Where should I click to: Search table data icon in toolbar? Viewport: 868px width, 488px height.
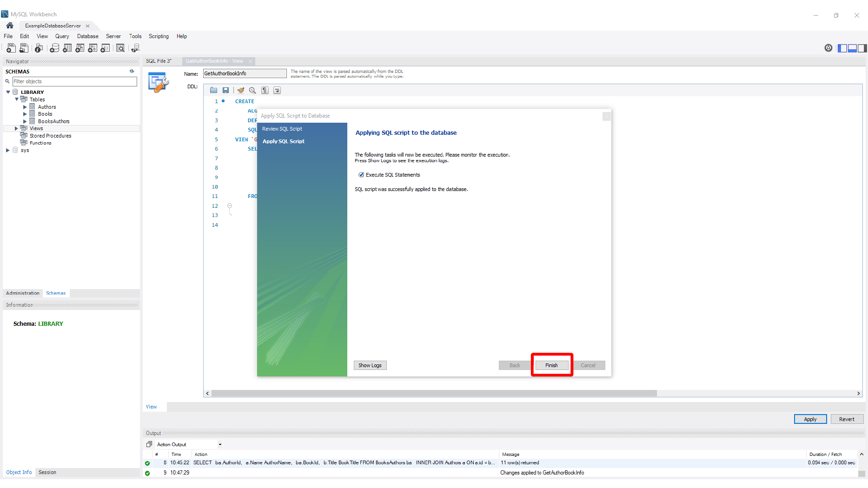click(120, 48)
